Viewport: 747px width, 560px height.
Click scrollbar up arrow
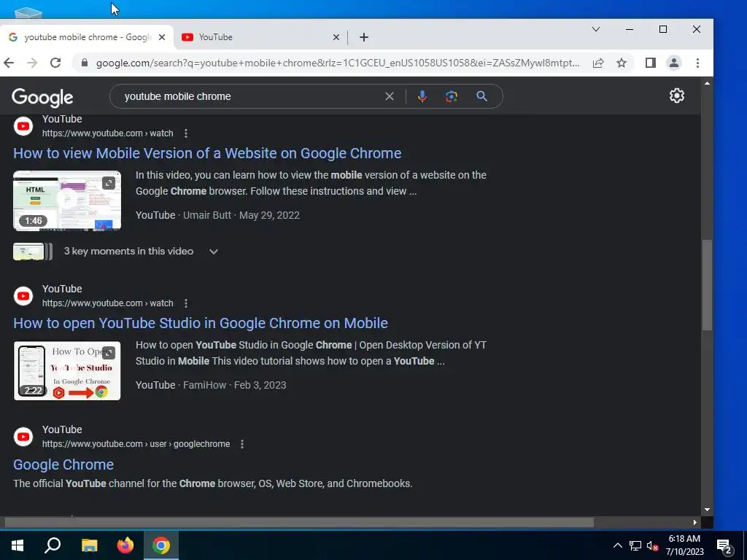pyautogui.click(x=707, y=83)
